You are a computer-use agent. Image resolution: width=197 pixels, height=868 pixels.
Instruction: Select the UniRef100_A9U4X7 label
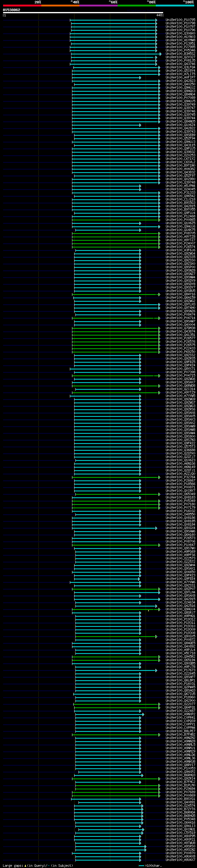click(180, 860)
